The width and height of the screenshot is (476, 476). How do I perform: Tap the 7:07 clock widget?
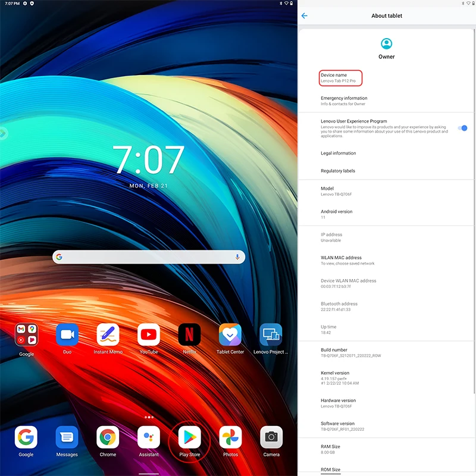(148, 159)
